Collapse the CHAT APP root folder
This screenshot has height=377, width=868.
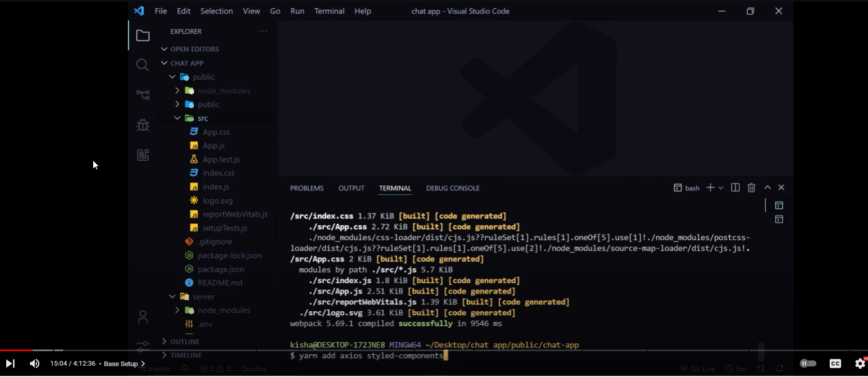click(164, 63)
